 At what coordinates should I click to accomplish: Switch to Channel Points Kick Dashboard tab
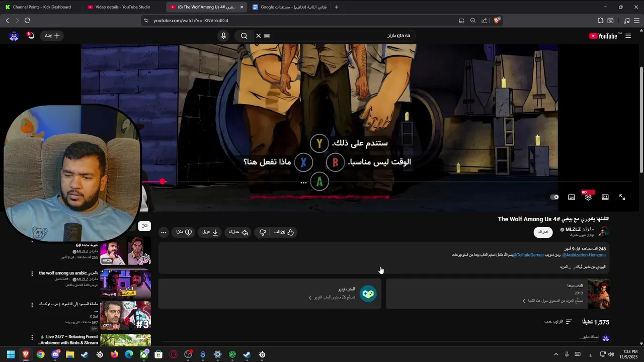[41, 7]
